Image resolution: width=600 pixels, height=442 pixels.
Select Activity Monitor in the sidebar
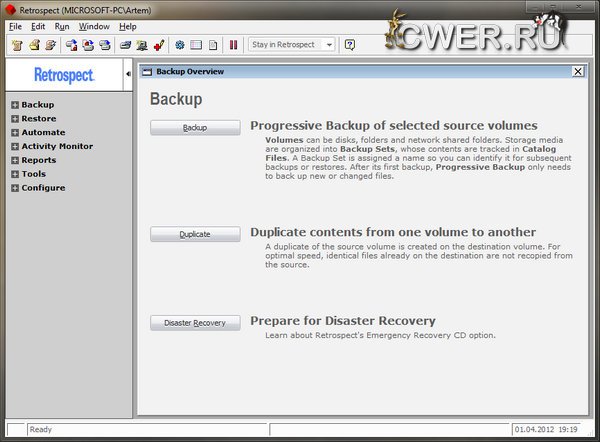pyautogui.click(x=57, y=146)
